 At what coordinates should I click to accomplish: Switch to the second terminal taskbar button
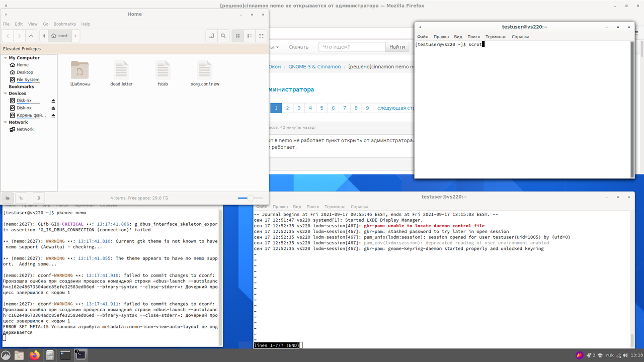[80, 355]
